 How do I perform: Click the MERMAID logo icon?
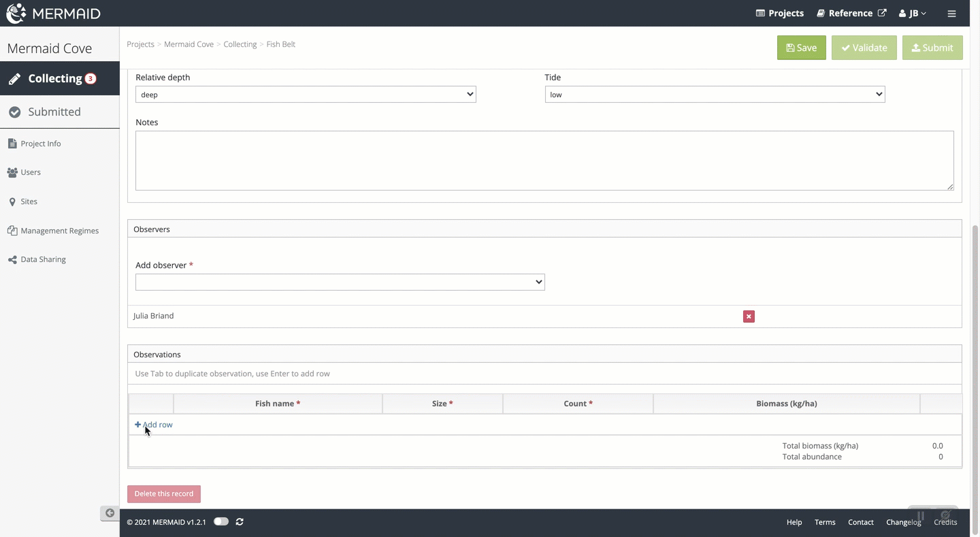pyautogui.click(x=16, y=13)
